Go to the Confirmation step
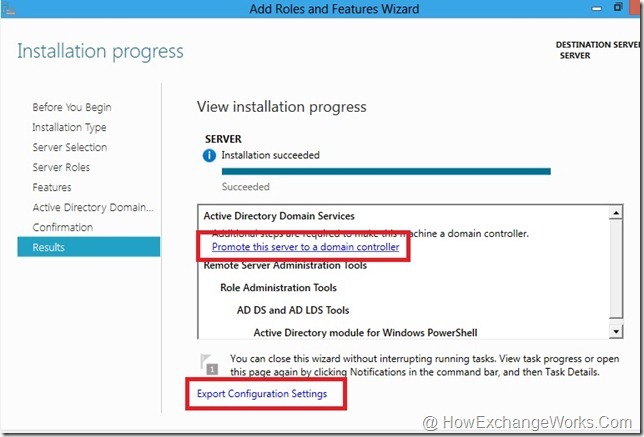The height and width of the screenshot is (437, 644). pyautogui.click(x=62, y=227)
